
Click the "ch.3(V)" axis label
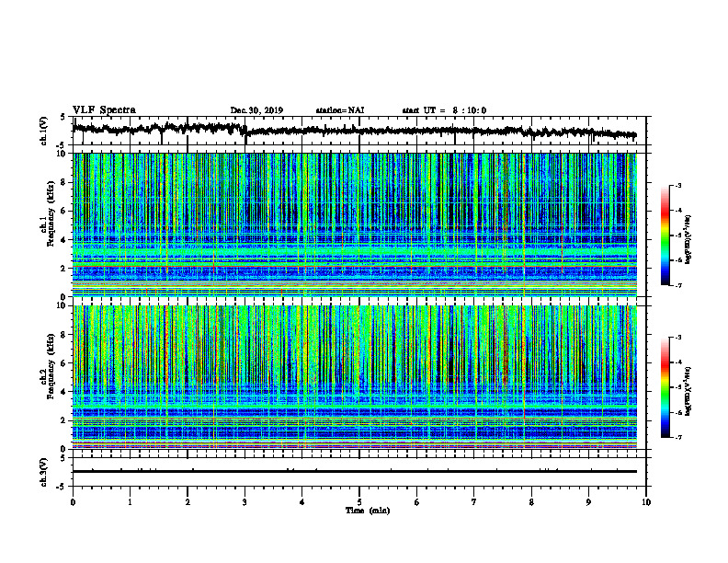(x=44, y=472)
